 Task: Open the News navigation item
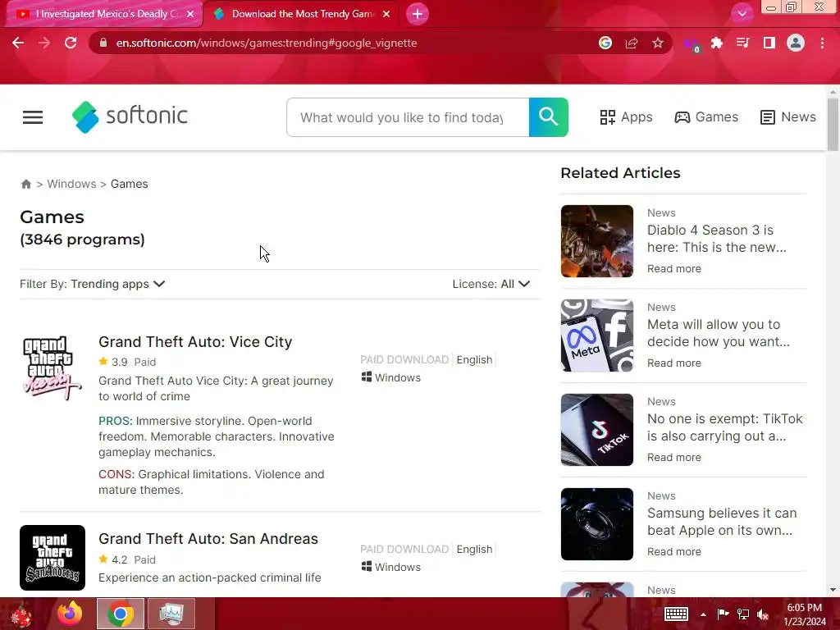[788, 116]
